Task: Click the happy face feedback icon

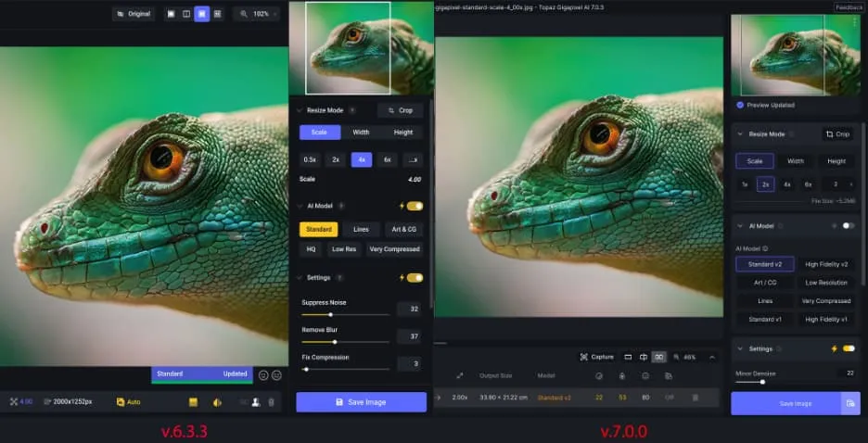Action: [x=263, y=375]
